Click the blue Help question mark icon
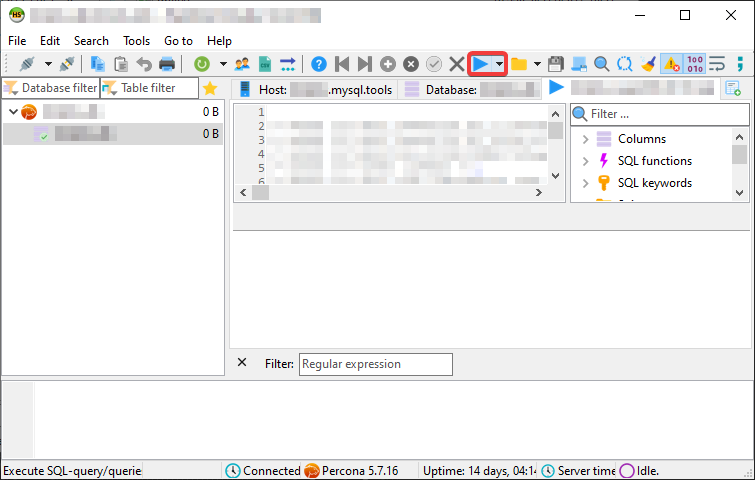Screen dimensions: 755x480 click(319, 64)
